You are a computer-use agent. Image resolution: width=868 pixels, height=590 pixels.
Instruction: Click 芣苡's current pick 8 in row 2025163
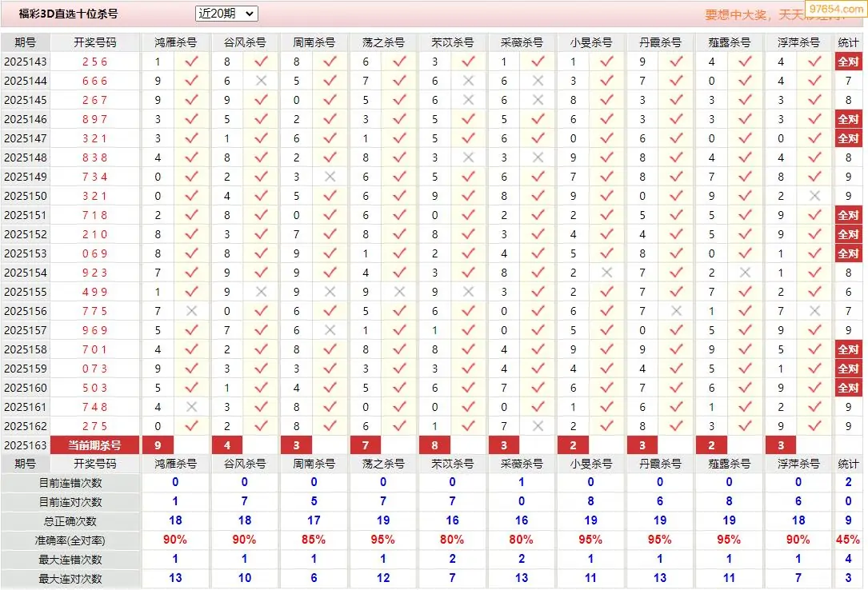[x=434, y=445]
